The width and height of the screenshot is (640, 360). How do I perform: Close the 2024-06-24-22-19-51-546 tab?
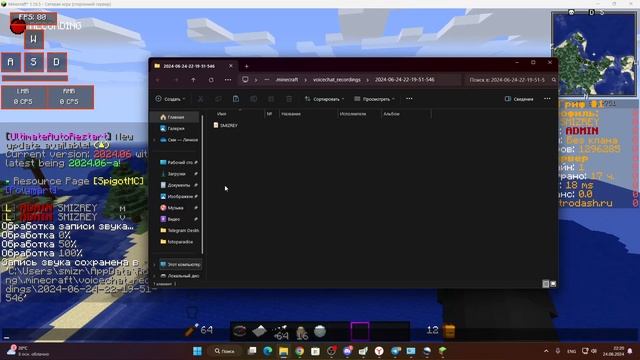(231, 66)
